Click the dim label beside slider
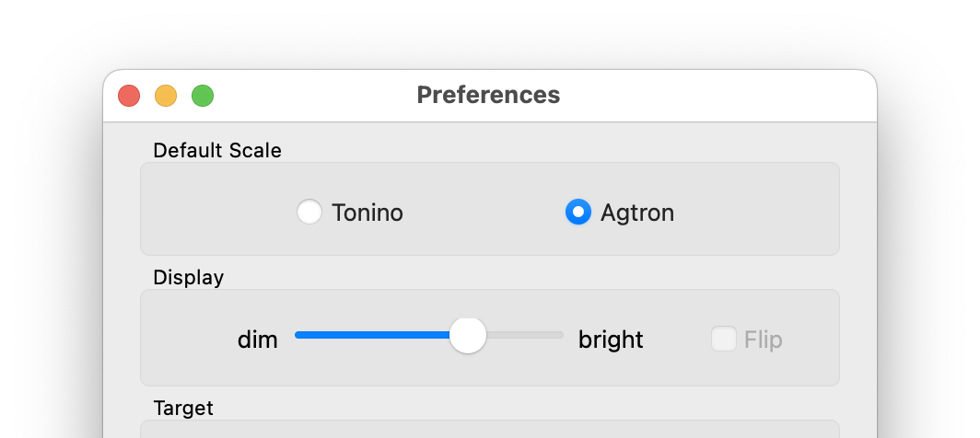The height and width of the screenshot is (438, 980). [x=258, y=340]
